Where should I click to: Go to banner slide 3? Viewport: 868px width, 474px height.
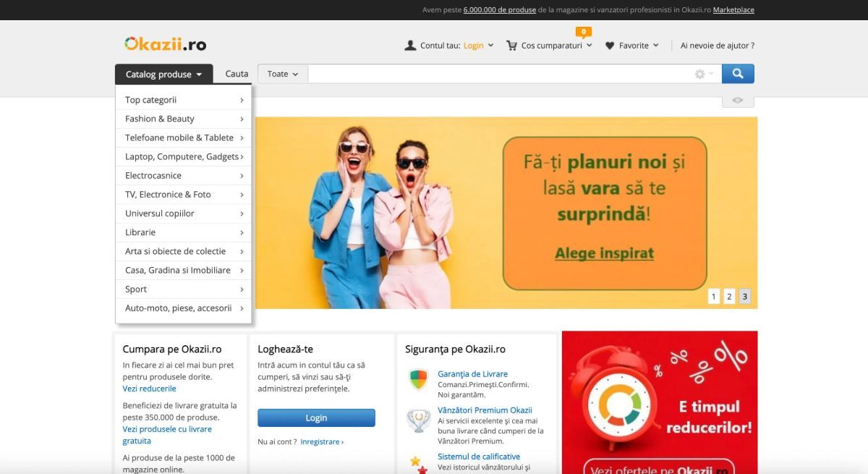pyautogui.click(x=744, y=296)
